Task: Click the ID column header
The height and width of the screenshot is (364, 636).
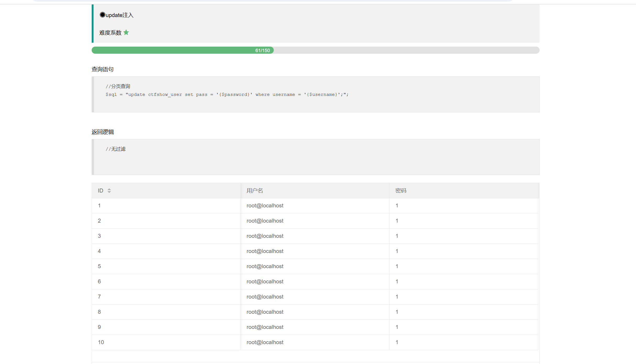Action: 101,191
